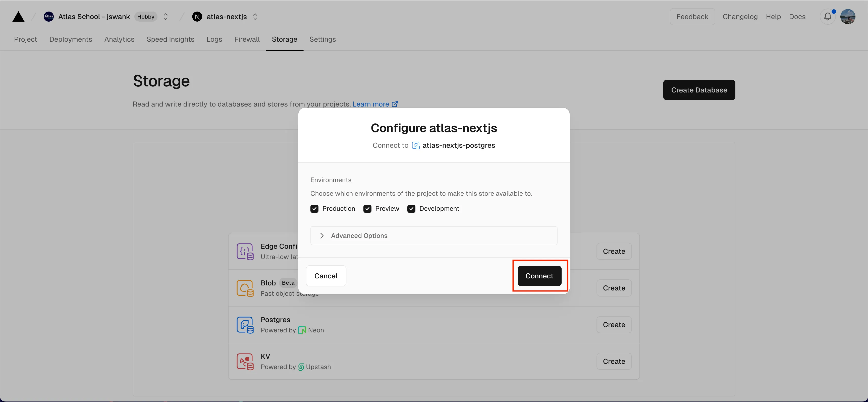
Task: Uncheck the Production environment checkbox
Action: [x=314, y=209]
